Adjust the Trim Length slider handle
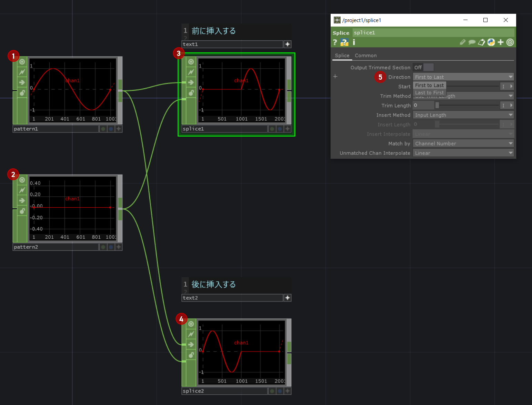 (437, 105)
